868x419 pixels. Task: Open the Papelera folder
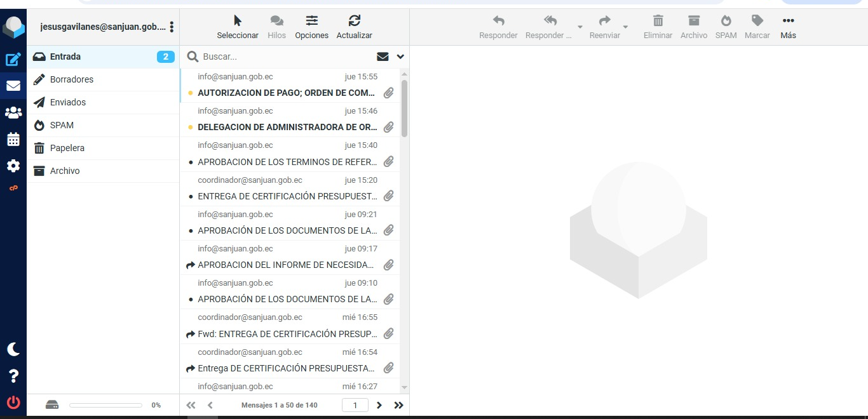(x=67, y=148)
